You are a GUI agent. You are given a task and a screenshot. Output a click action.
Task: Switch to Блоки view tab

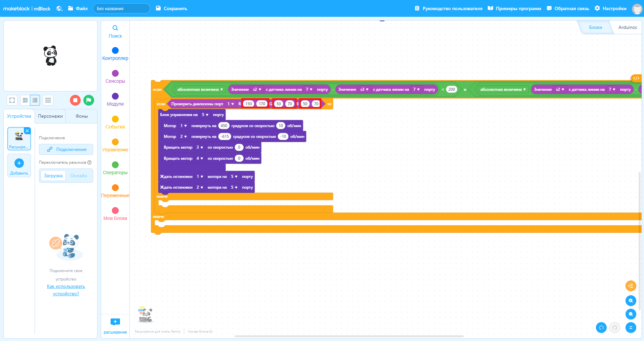(596, 27)
